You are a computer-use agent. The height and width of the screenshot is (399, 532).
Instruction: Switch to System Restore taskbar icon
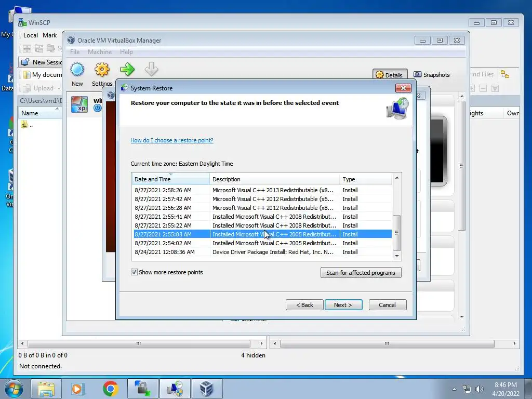click(175, 389)
